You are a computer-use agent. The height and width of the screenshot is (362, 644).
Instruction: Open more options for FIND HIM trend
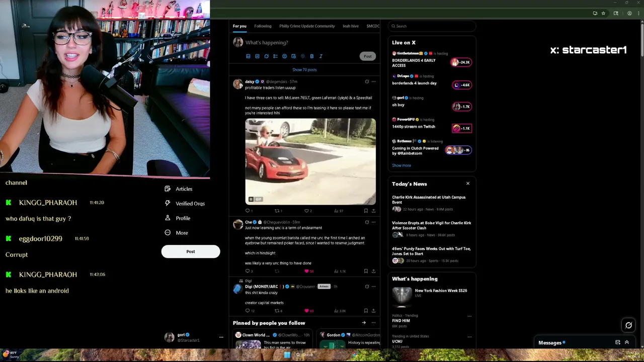click(469, 316)
